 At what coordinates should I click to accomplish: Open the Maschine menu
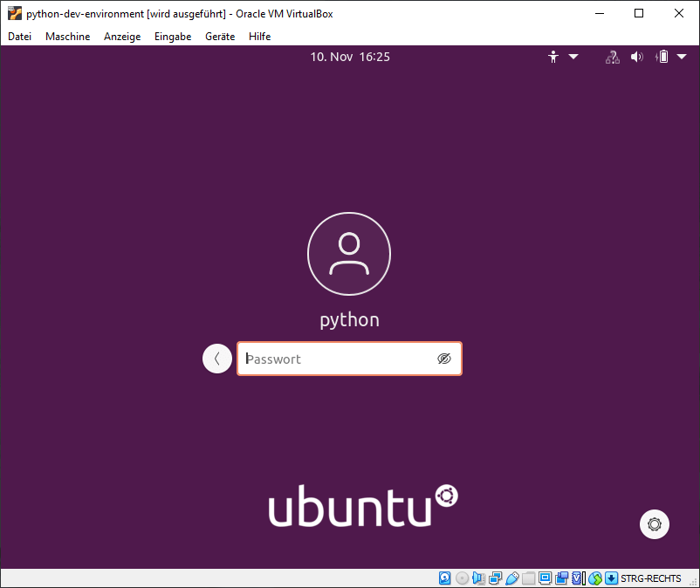click(67, 37)
